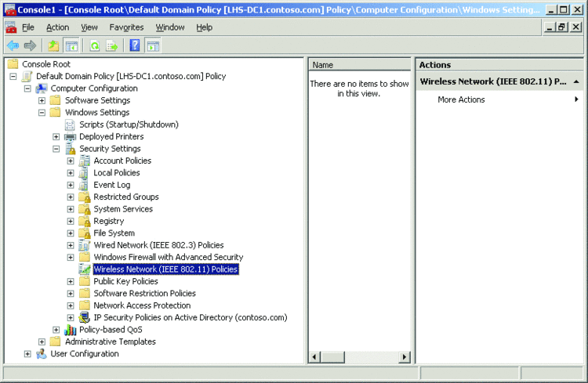This screenshot has height=383, width=588.
Task: Click the Event Log icon
Action: [x=84, y=185]
